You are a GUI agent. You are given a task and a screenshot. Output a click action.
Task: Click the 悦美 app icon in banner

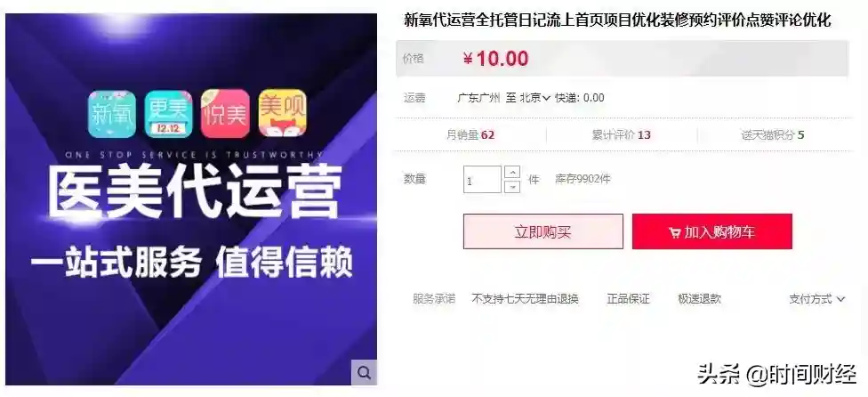225,114
